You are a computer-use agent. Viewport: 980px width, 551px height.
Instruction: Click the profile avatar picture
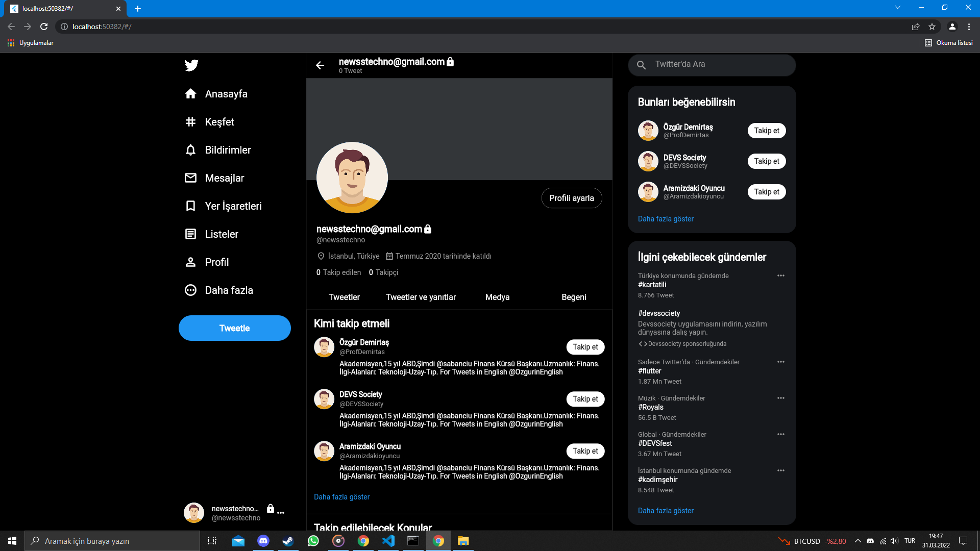pos(352,178)
